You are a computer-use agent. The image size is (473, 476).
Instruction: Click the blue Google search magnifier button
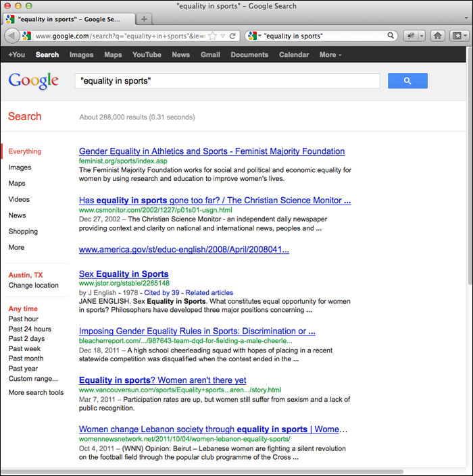click(407, 81)
